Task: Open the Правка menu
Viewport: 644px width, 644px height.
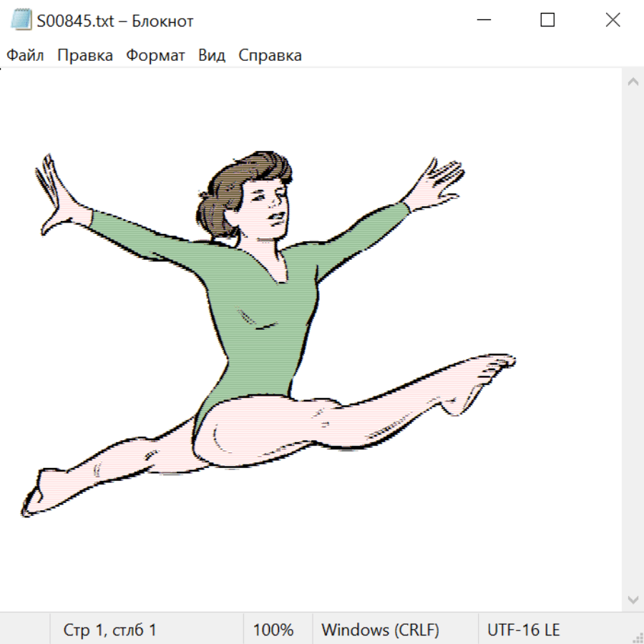Action: pyautogui.click(x=85, y=56)
